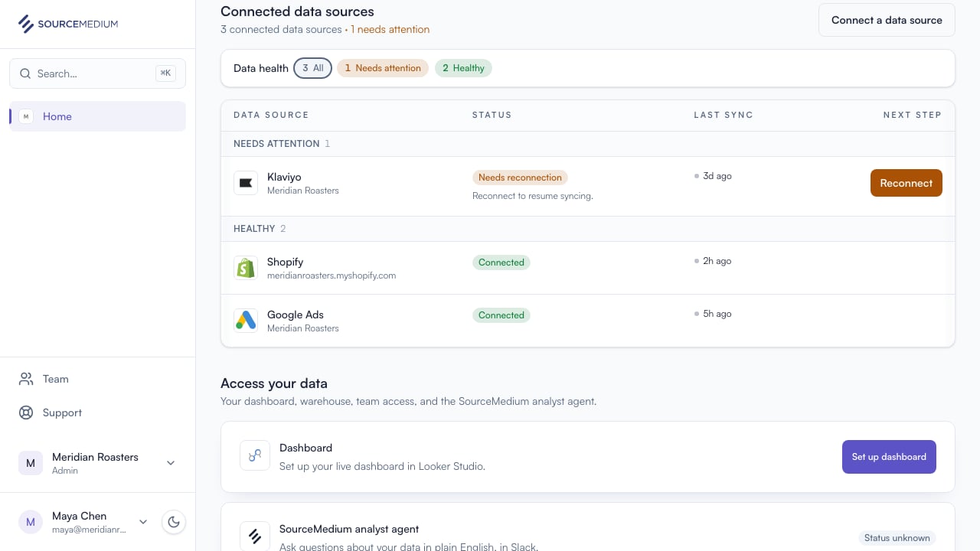Image resolution: width=980 pixels, height=551 pixels.
Task: Click the Maya Chen avatar
Action: pos(31,522)
